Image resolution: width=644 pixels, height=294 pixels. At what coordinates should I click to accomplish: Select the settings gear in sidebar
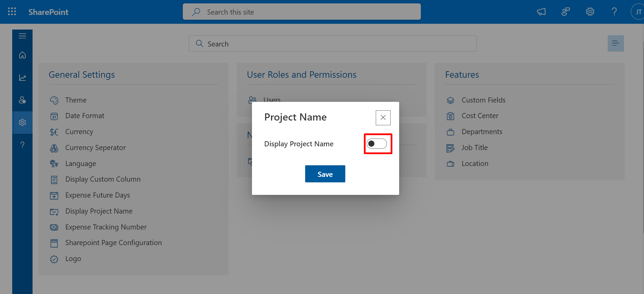click(x=22, y=123)
